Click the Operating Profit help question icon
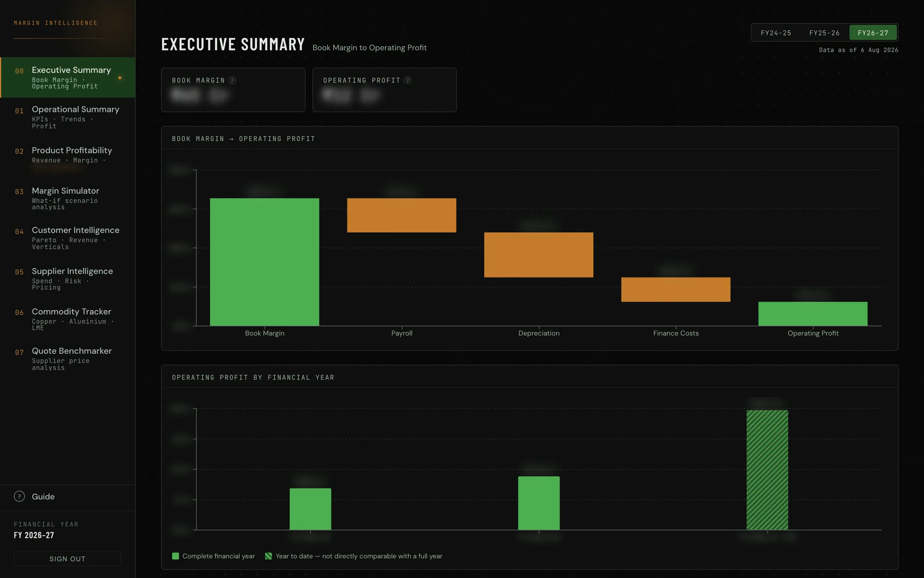This screenshot has width=924, height=578. click(x=407, y=80)
